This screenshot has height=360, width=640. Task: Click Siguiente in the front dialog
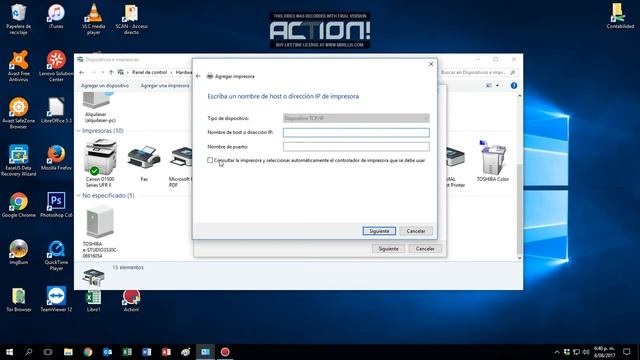[x=379, y=231]
